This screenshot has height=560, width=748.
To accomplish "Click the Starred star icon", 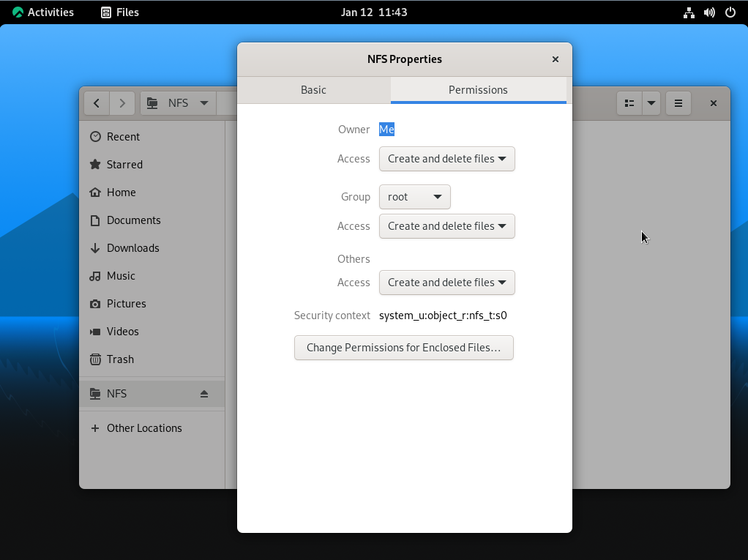I will coord(95,165).
